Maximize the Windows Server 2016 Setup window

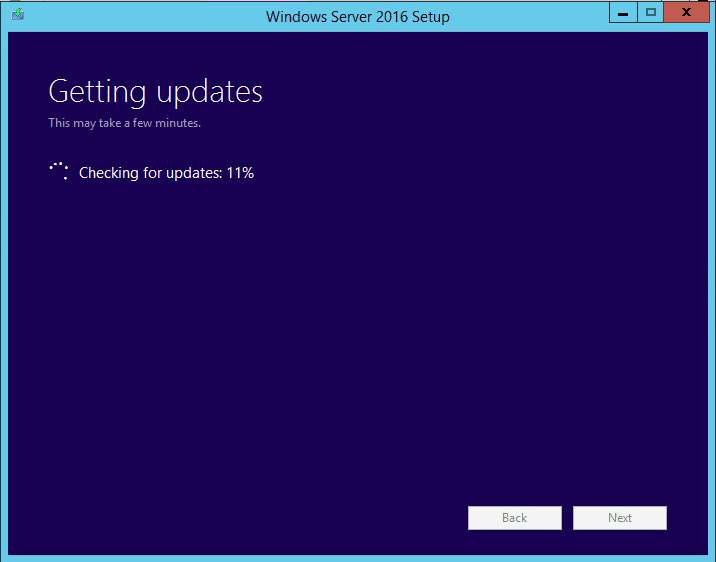point(650,13)
